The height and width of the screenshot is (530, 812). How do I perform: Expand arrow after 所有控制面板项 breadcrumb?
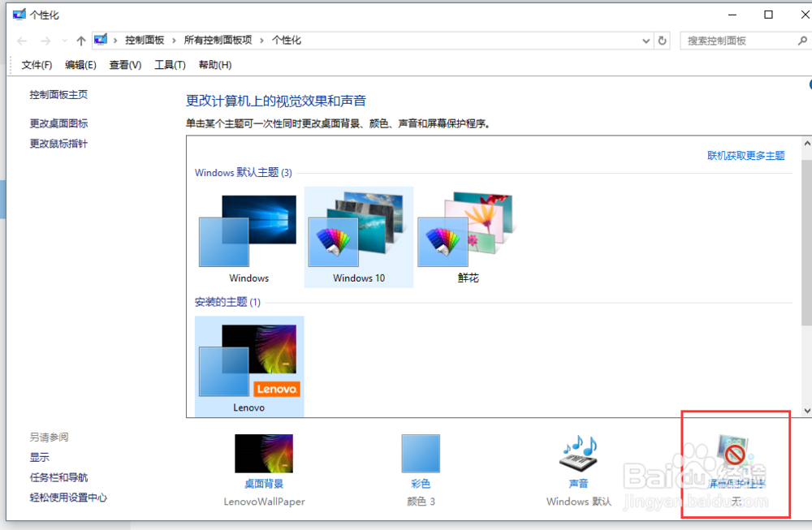[x=262, y=41]
